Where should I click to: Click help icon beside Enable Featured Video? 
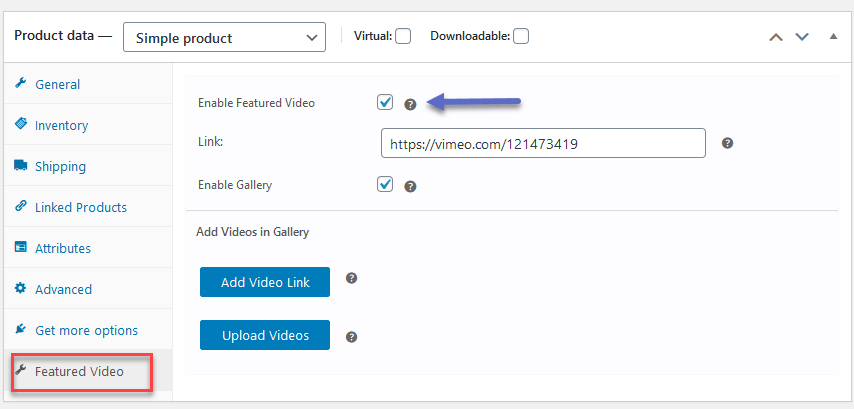(410, 105)
